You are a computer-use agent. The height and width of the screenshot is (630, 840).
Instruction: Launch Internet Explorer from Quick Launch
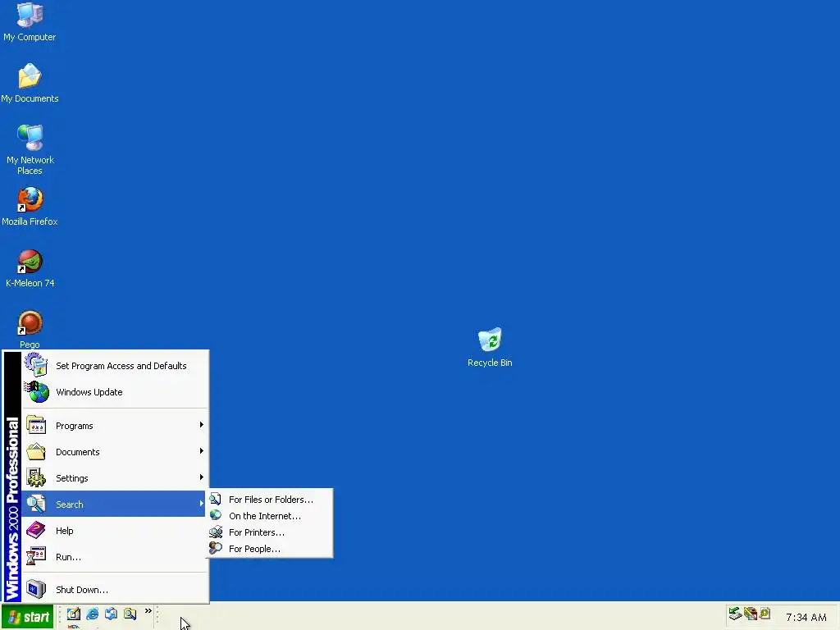coord(92,614)
